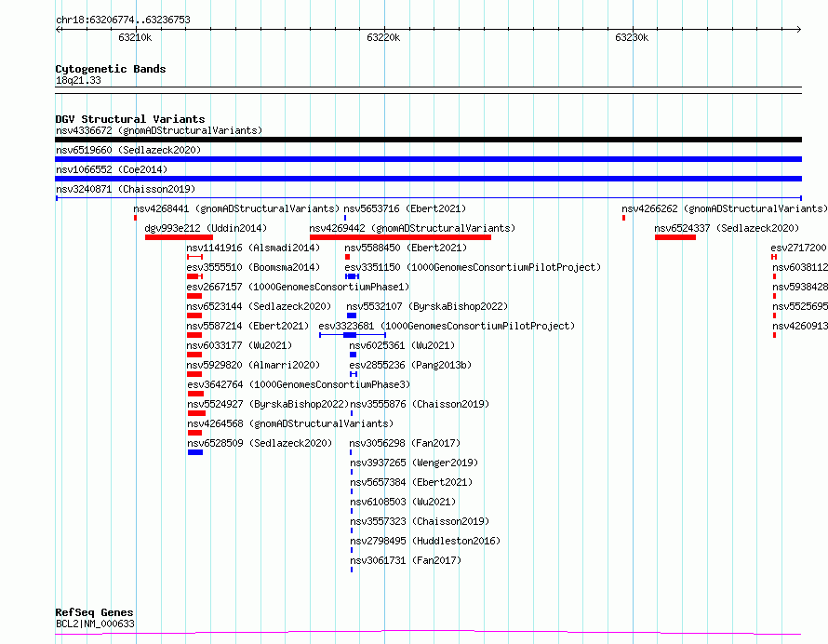Viewport: 828px width, 644px height.
Task: Click nsv5524927 (ByrskaBishop2022) label
Action: pyautogui.click(x=268, y=404)
